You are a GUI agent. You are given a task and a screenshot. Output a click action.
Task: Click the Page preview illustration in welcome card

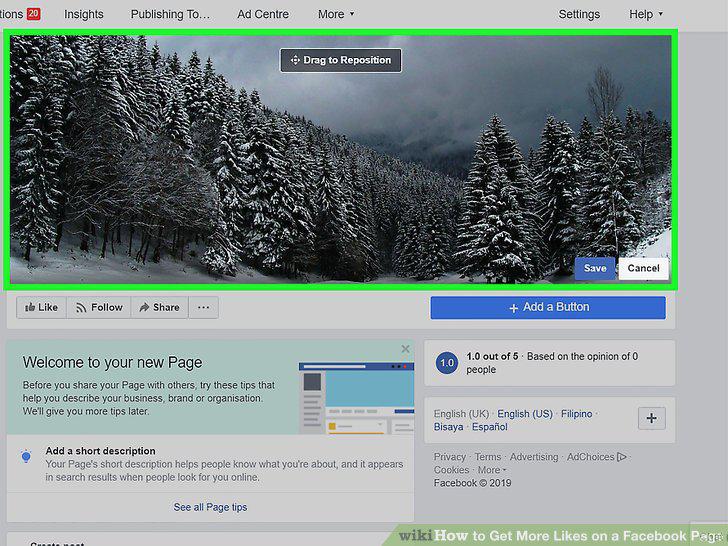click(x=356, y=398)
